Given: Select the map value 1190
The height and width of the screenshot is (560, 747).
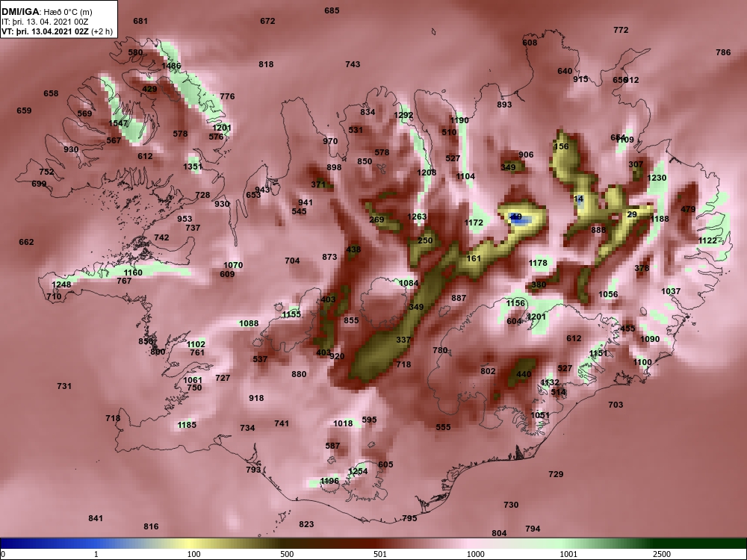Looking at the screenshot, I should click(459, 120).
